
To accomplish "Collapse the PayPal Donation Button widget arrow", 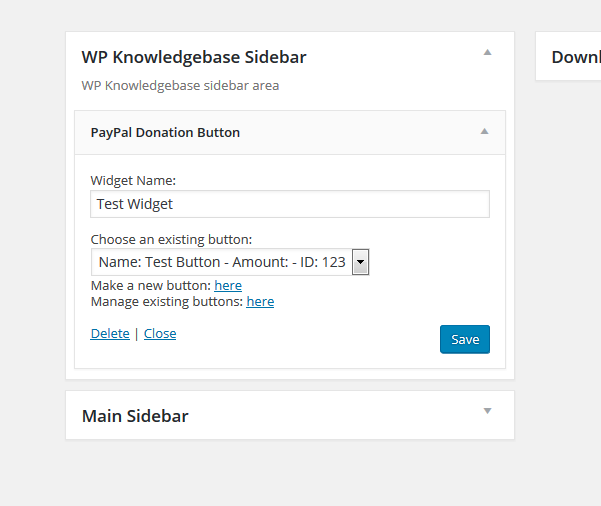I will (x=484, y=131).
